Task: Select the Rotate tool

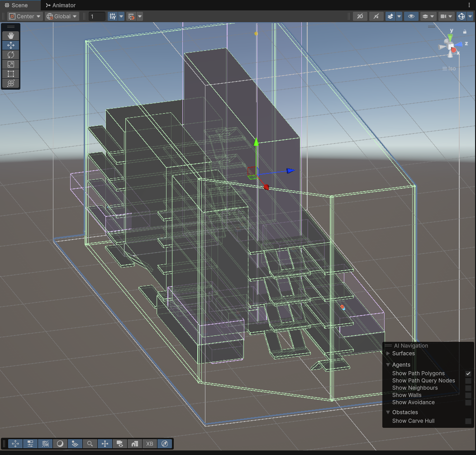Action: click(11, 54)
